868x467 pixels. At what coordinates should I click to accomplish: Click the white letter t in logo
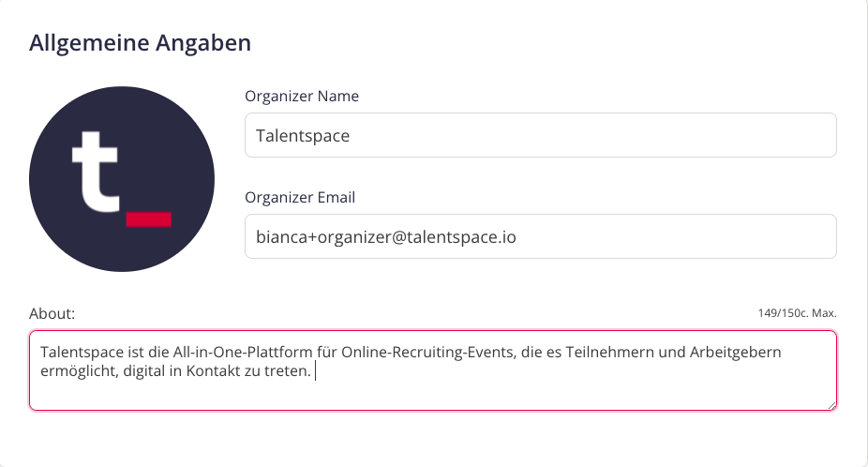coord(96,173)
